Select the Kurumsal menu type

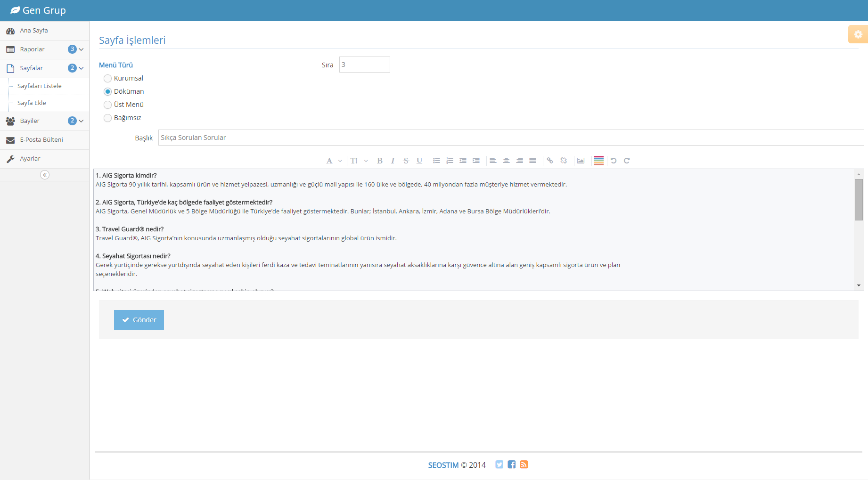coord(107,78)
